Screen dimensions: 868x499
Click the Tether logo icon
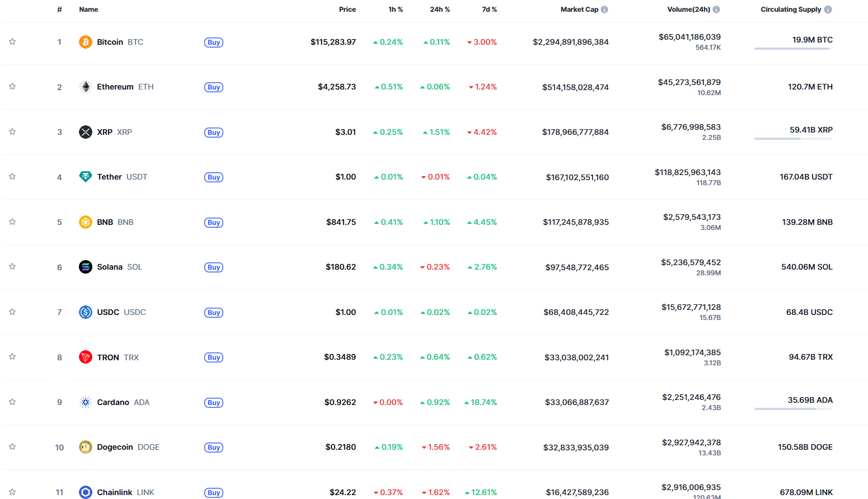pyautogui.click(x=85, y=177)
